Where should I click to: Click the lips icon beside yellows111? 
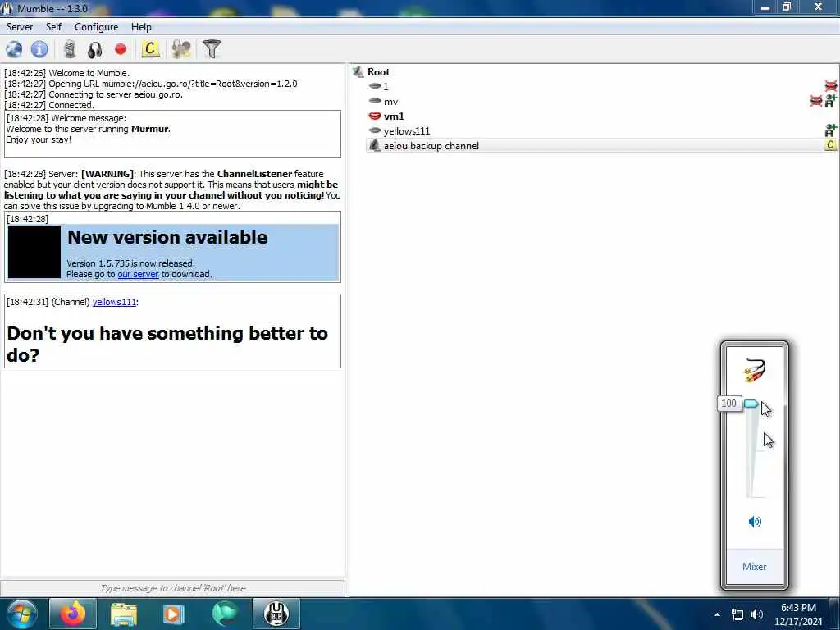click(x=375, y=130)
